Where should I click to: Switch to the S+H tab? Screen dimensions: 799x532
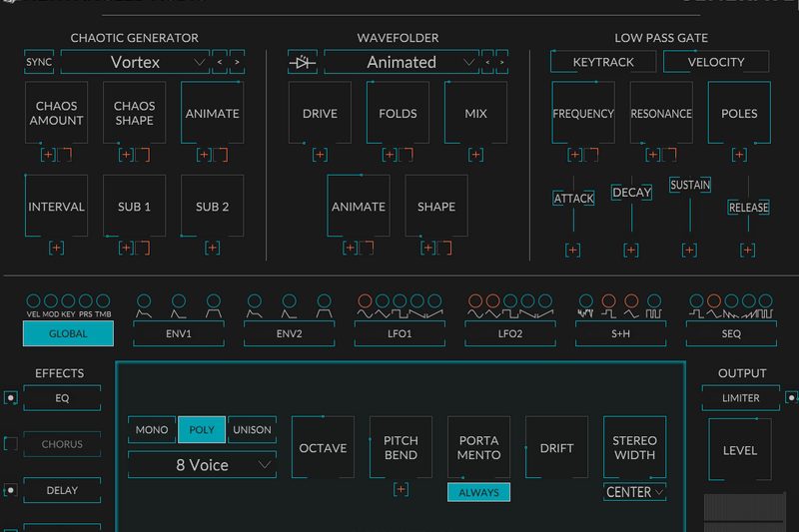tap(620, 334)
